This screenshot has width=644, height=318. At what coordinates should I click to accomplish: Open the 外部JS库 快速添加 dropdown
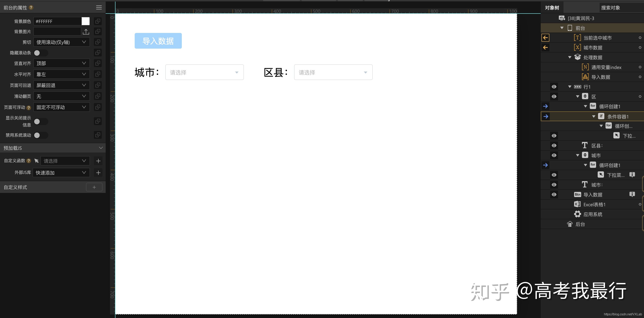61,173
